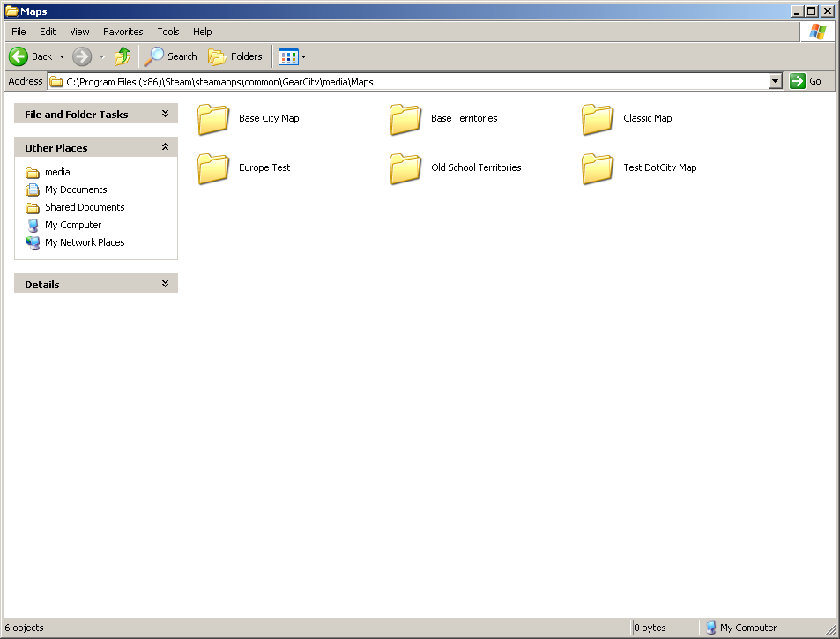Select the Old School Territories folder icon
The height and width of the screenshot is (639, 840).
point(405,168)
